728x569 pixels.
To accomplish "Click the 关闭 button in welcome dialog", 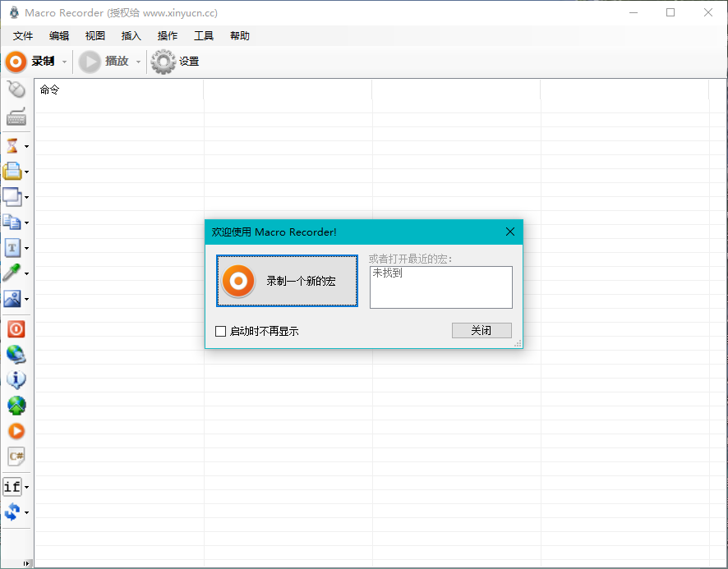I will (x=482, y=330).
